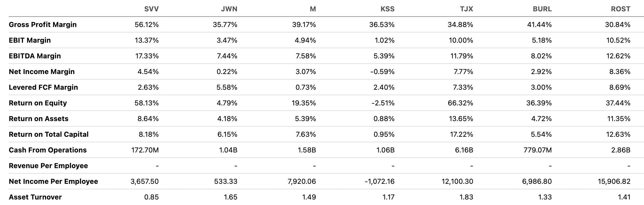
Task: Open the JWN ticker column header
Action: (229, 9)
